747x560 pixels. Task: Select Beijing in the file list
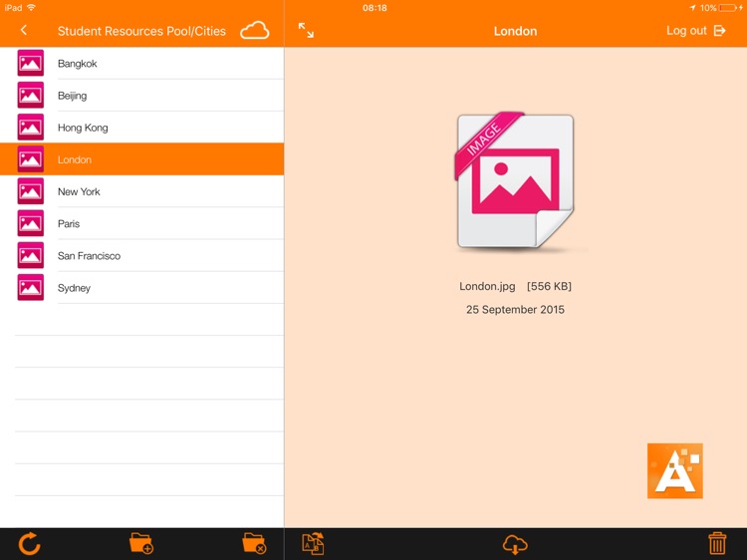coord(142,95)
